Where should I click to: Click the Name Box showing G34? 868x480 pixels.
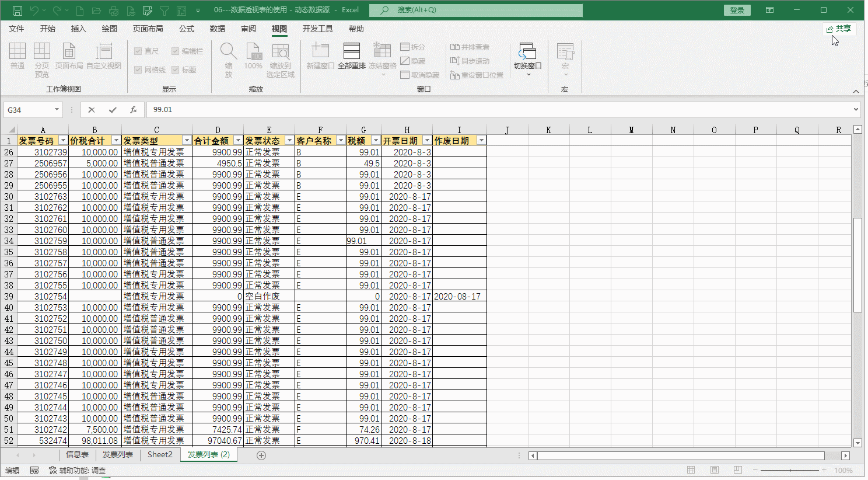point(28,110)
